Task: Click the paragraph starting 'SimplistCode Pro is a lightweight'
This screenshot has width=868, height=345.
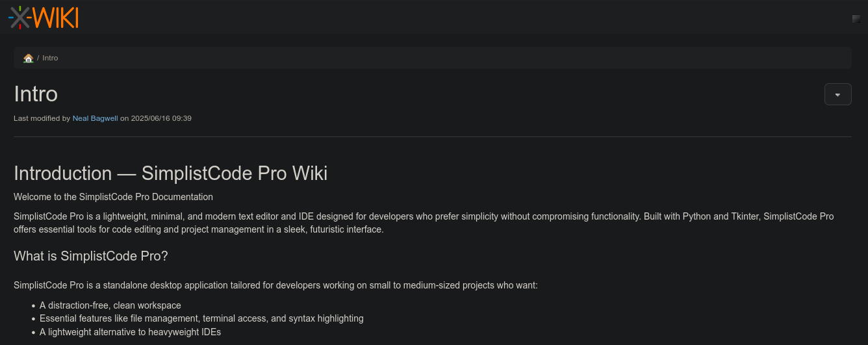Action: point(424,223)
